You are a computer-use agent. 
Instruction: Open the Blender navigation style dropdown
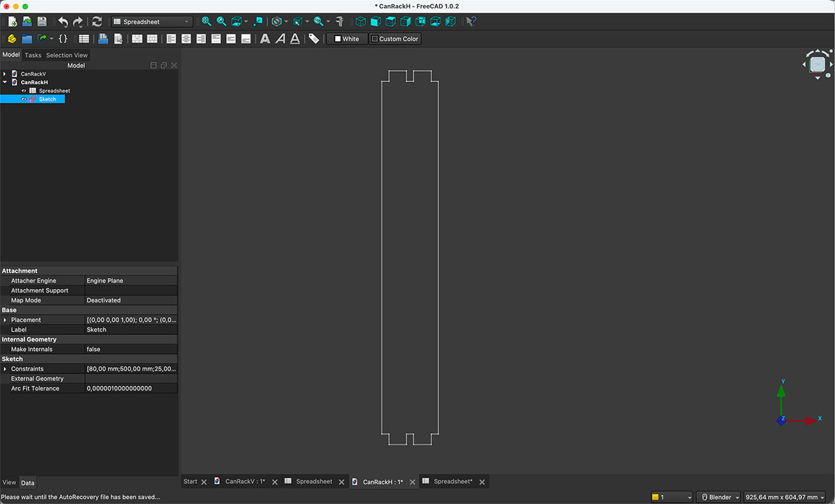click(719, 497)
